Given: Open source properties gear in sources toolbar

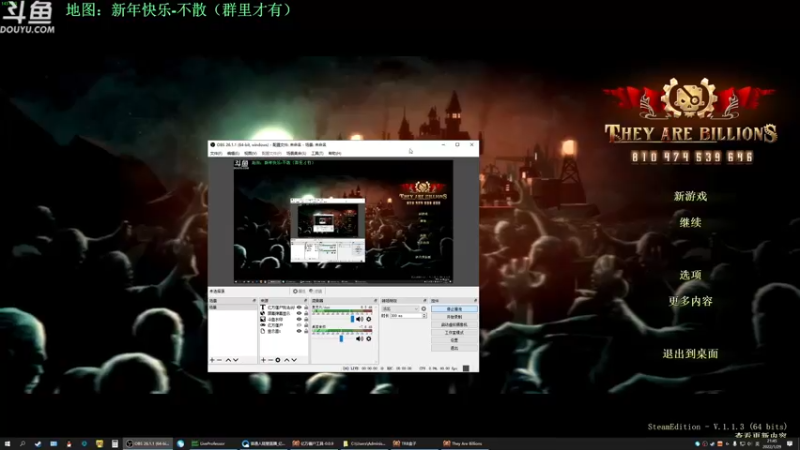Looking at the screenshot, I should coord(278,360).
